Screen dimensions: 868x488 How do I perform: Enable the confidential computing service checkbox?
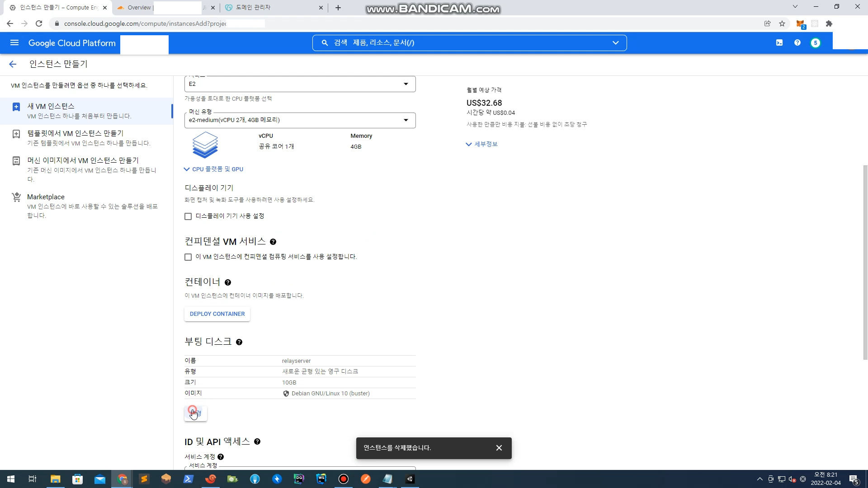coord(188,257)
